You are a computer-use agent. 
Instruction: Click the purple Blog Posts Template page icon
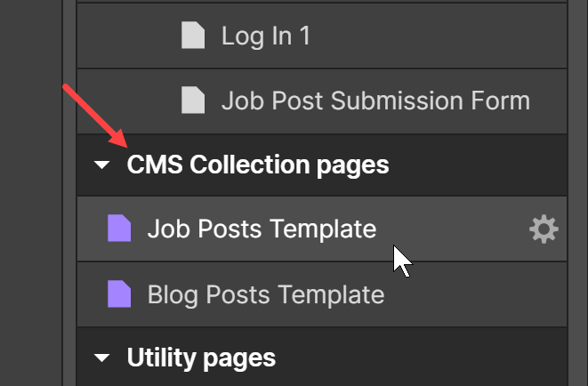[x=119, y=294]
